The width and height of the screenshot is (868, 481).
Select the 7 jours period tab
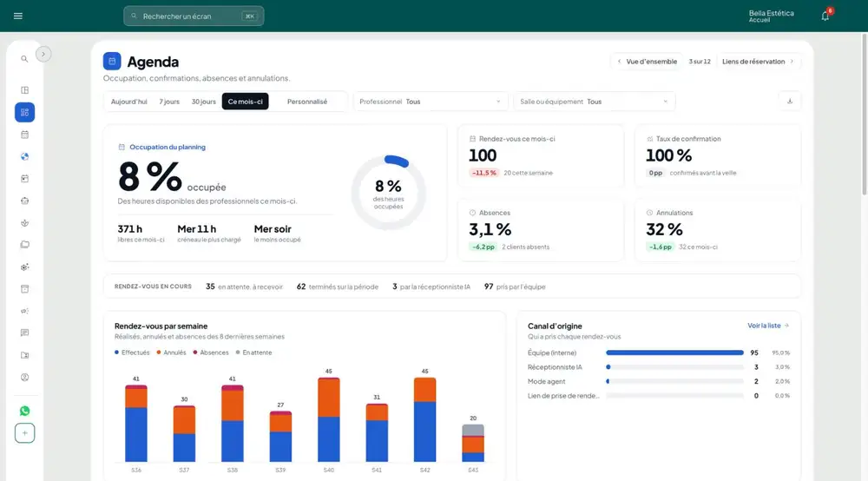[169, 102]
